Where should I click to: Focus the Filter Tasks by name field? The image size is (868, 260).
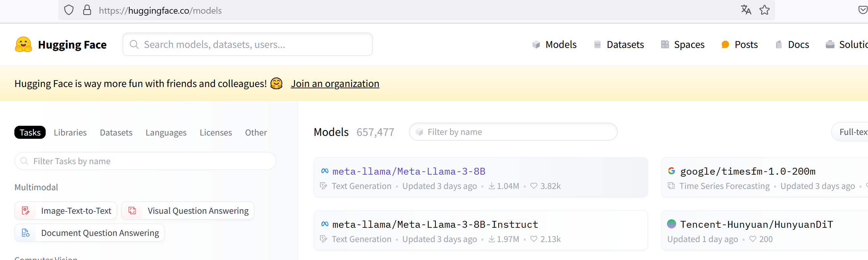(145, 161)
